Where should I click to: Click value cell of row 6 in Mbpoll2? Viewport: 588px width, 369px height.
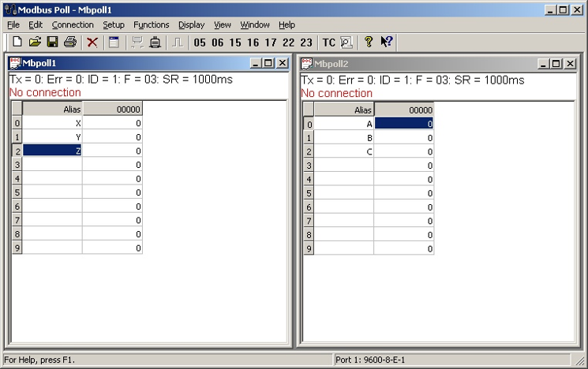point(404,207)
